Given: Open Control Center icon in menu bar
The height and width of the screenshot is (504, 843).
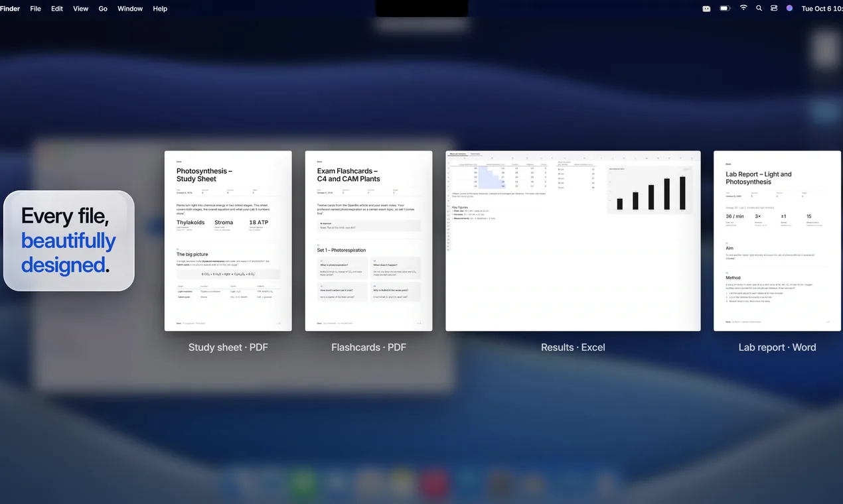Looking at the screenshot, I should click(774, 9).
